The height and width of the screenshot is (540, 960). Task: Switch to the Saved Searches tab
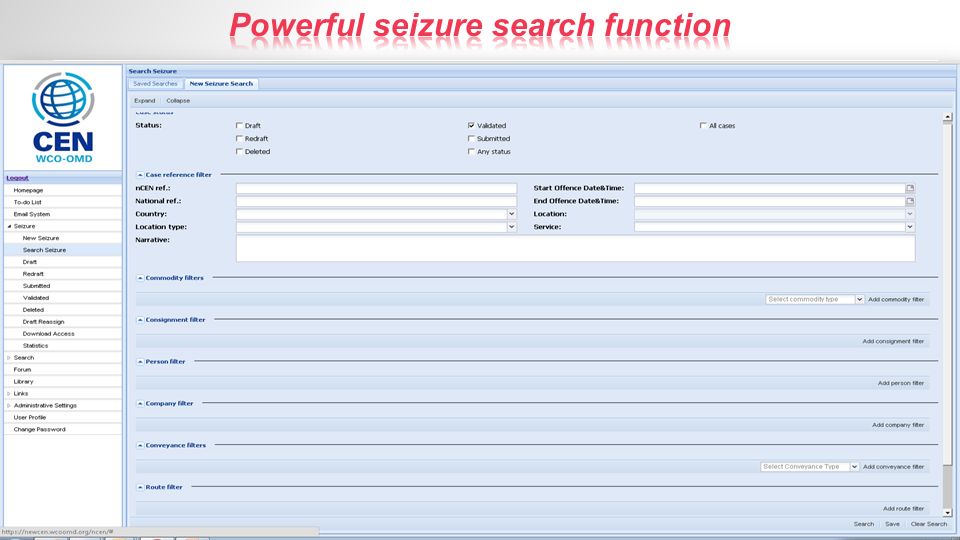click(156, 84)
